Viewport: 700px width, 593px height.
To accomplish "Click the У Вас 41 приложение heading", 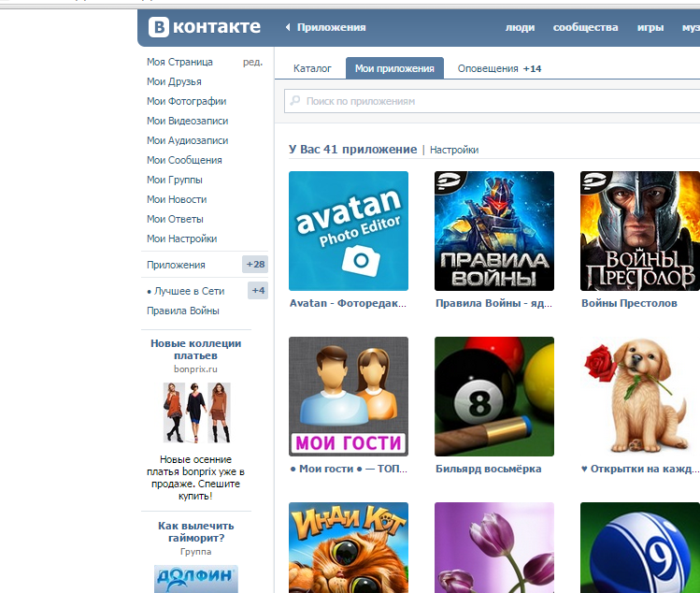I will click(x=352, y=150).
